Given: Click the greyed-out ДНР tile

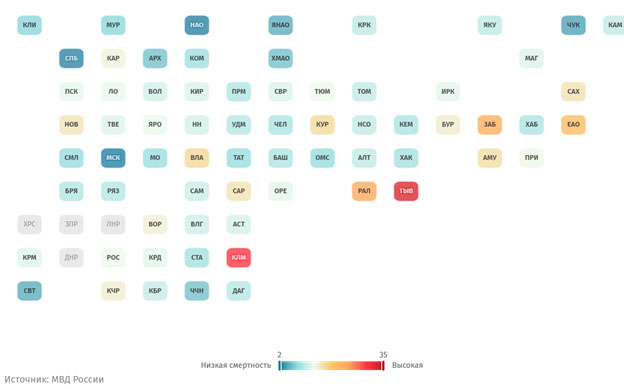Looking at the screenshot, I should [71, 258].
